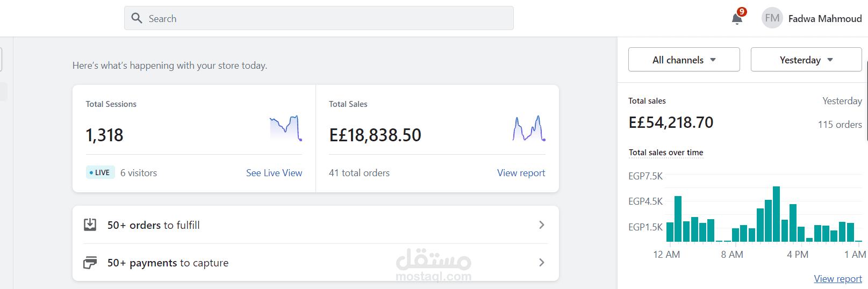
Task: Open View report in Total Sales card
Action: pyautogui.click(x=521, y=173)
